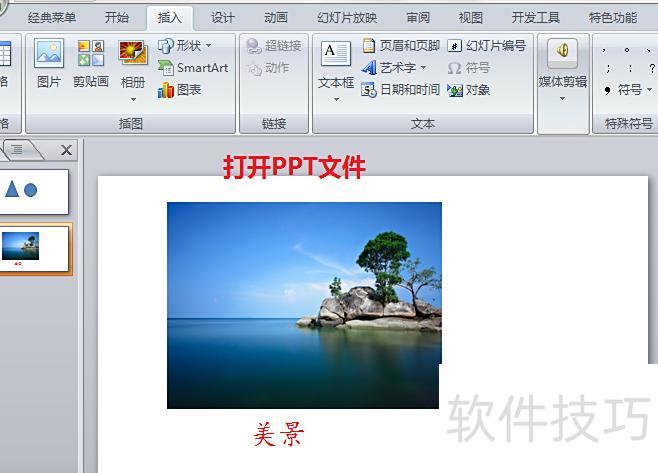
Task: Click the 动作 action button
Action: 268,68
